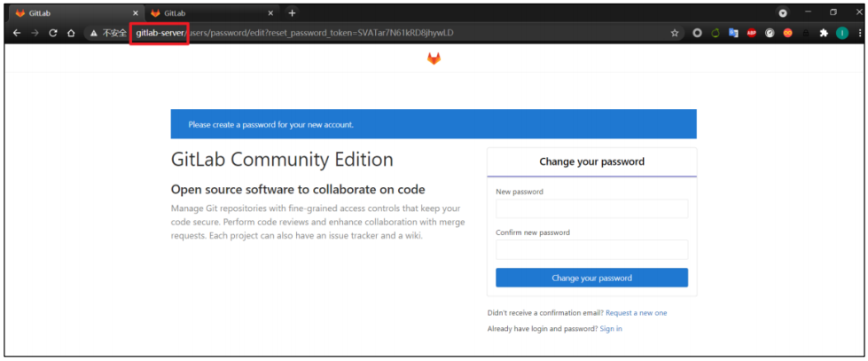868x361 pixels.
Task: Click the 'Please create a password' blue banner text
Action: [x=270, y=124]
